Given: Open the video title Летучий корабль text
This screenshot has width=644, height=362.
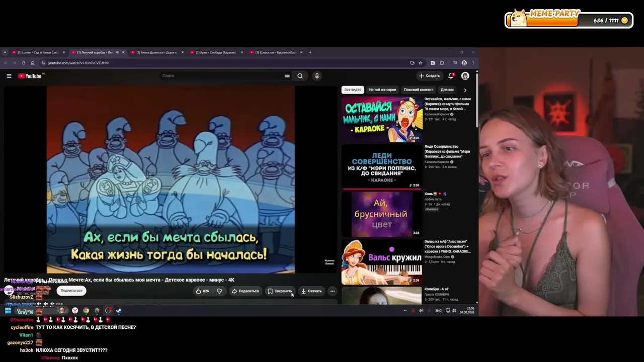Looking at the screenshot, I should [119, 280].
